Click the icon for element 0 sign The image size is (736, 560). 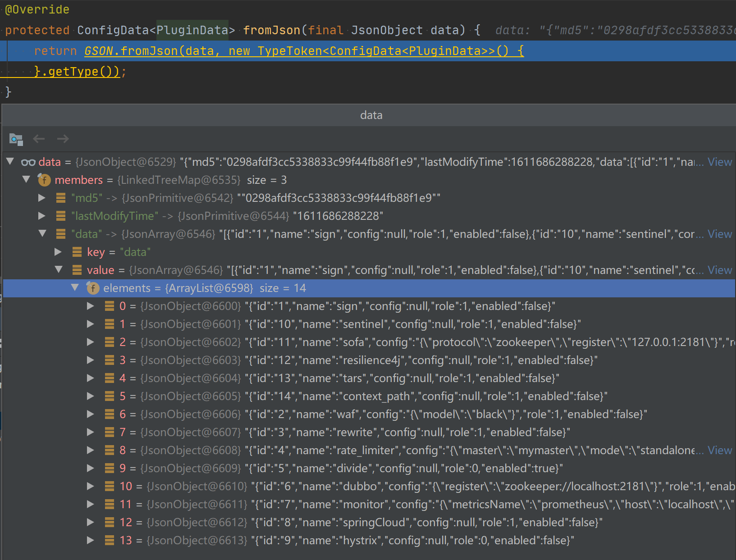pyautogui.click(x=110, y=306)
